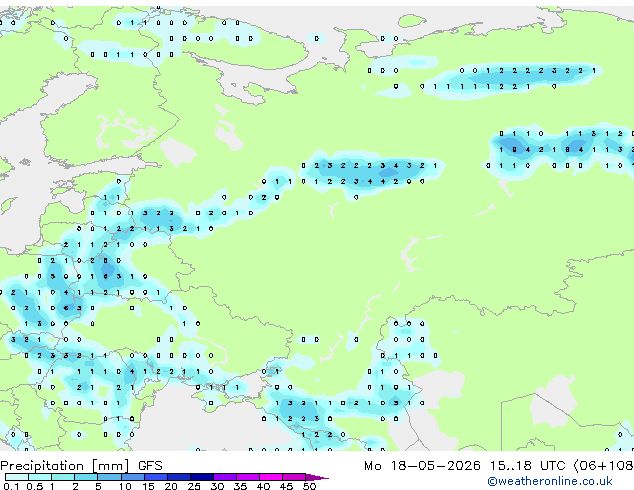Click the date 'Mo 18-05-2026' text

422,466
